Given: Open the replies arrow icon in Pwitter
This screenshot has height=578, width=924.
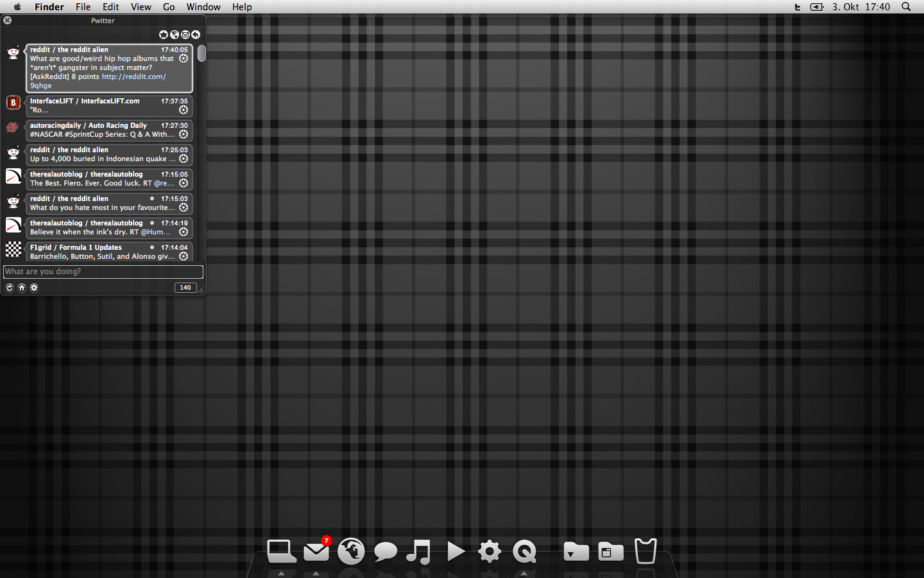Looking at the screenshot, I should [196, 35].
